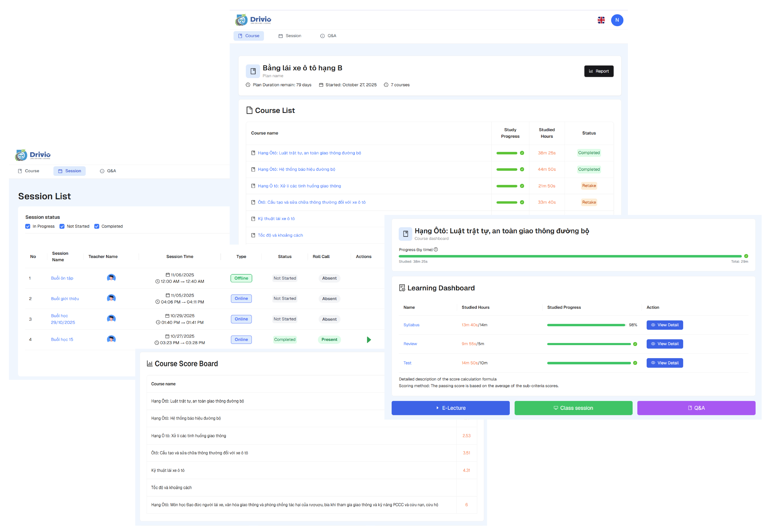Toggle the Completed status checkbox
The height and width of the screenshot is (532, 769).
pyautogui.click(x=97, y=226)
